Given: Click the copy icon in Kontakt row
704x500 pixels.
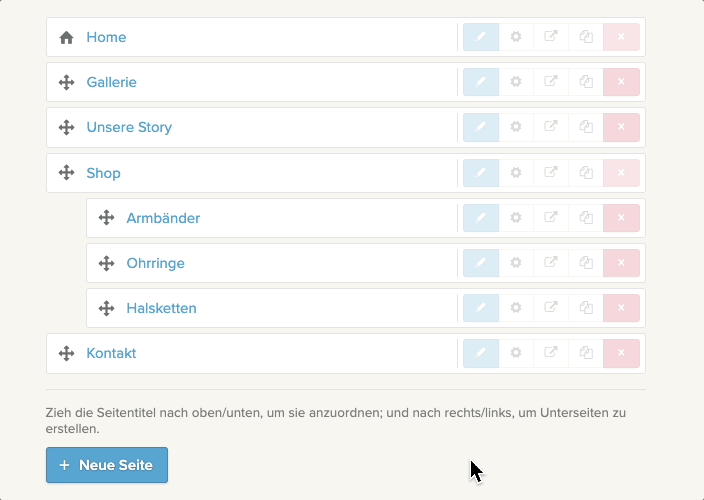Looking at the screenshot, I should click(x=586, y=353).
